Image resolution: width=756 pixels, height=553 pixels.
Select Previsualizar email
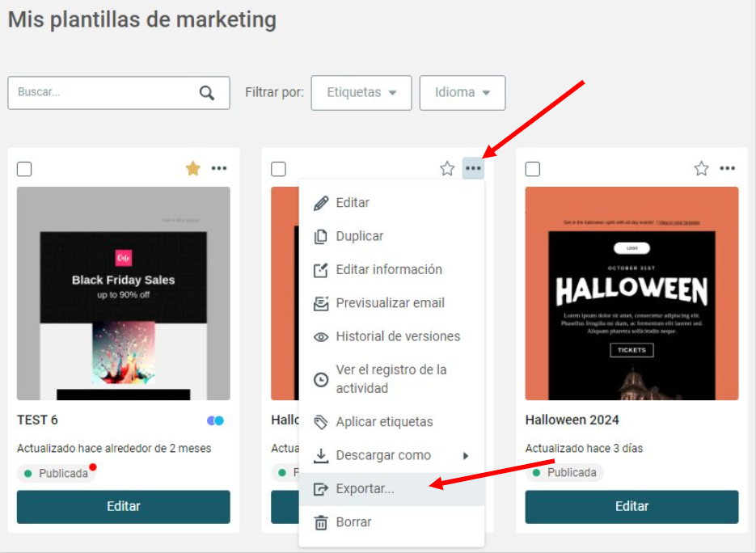click(x=391, y=303)
